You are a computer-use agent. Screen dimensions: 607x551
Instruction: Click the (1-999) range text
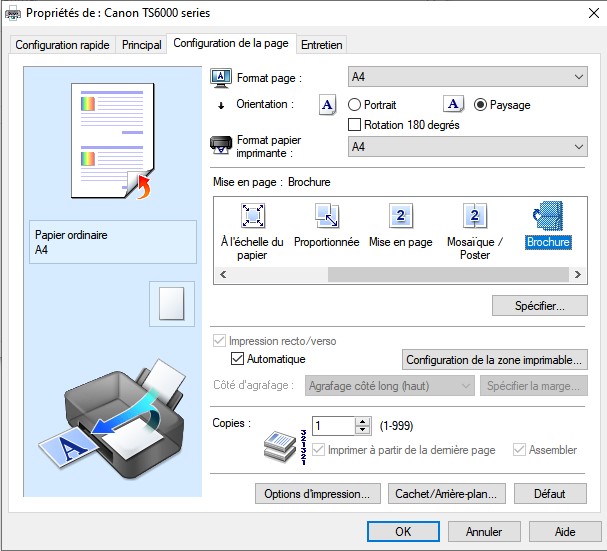pos(396,426)
